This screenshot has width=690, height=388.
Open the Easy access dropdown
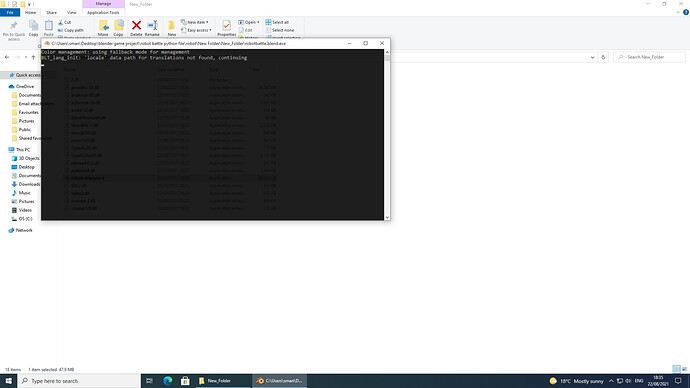coord(196,30)
